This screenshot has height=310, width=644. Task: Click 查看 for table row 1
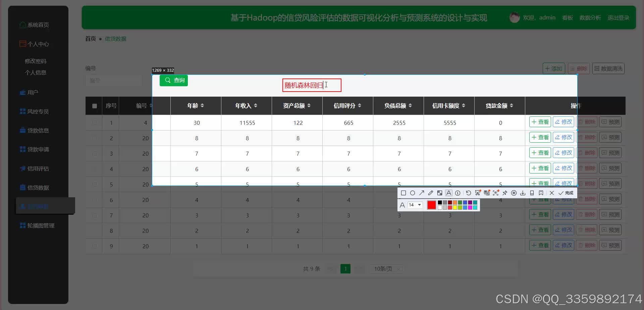click(540, 122)
